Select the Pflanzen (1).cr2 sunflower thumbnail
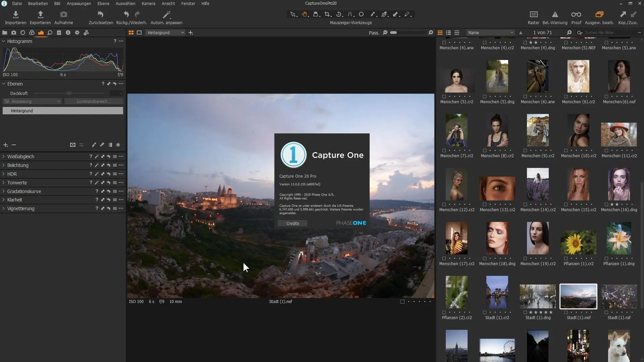This screenshot has width=644, height=362. click(x=578, y=242)
